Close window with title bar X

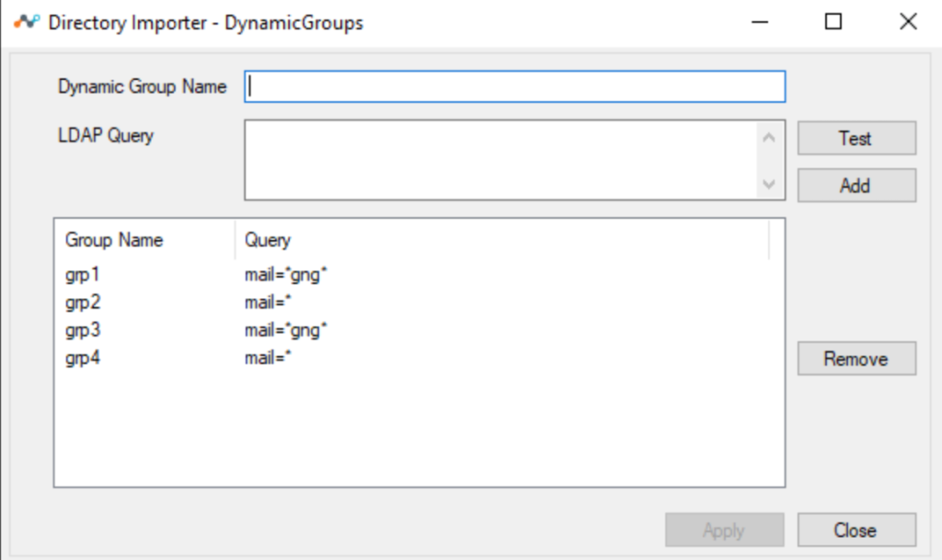click(x=908, y=22)
